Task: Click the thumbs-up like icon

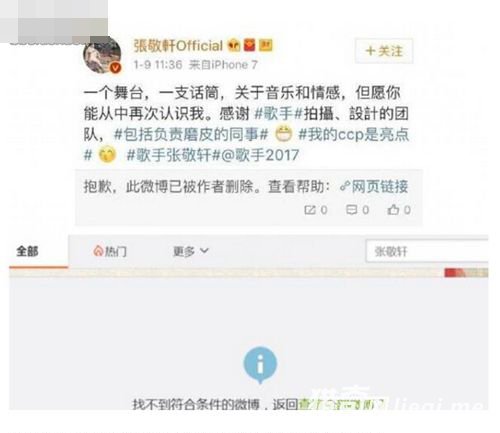Action: pos(393,210)
